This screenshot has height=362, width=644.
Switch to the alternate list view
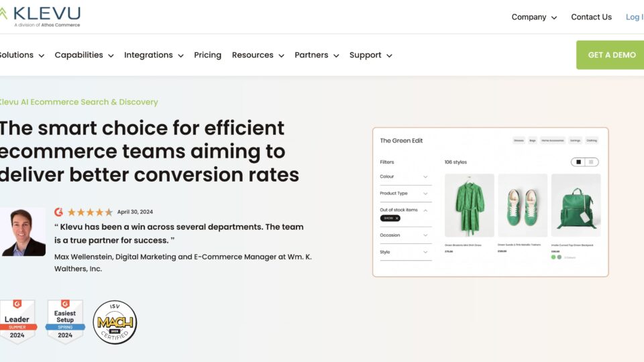coord(591,162)
